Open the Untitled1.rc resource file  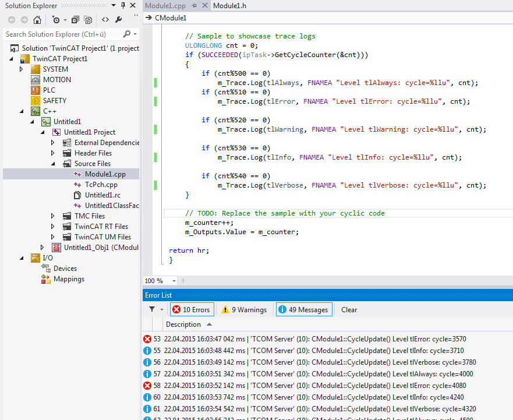(x=102, y=195)
